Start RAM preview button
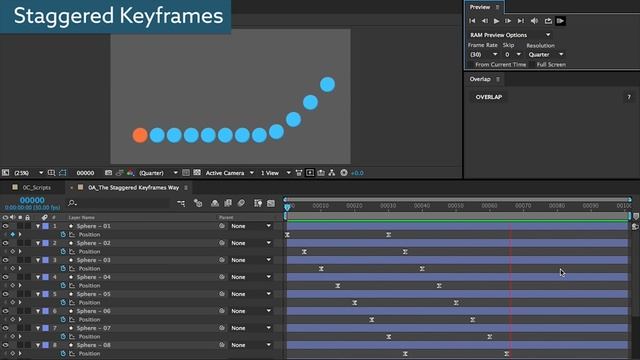Screen dimensions: 640x360 [560, 21]
